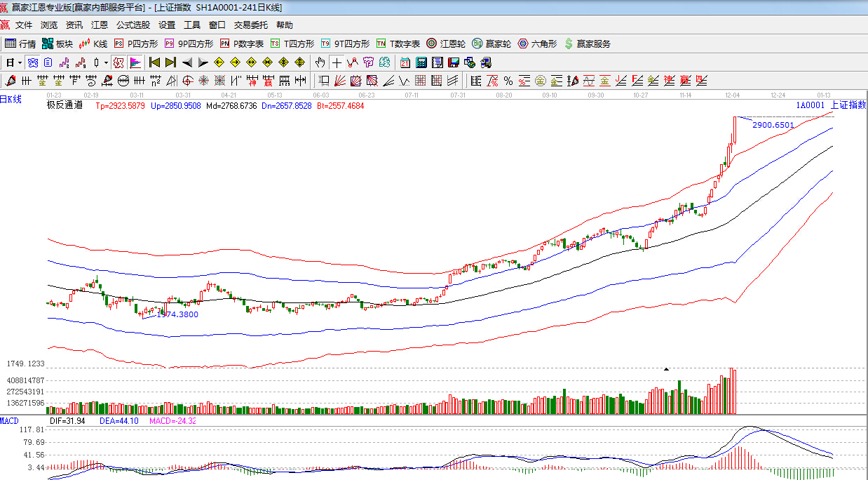
Task: Click the 2900.6501 price label on chart
Action: [773, 125]
